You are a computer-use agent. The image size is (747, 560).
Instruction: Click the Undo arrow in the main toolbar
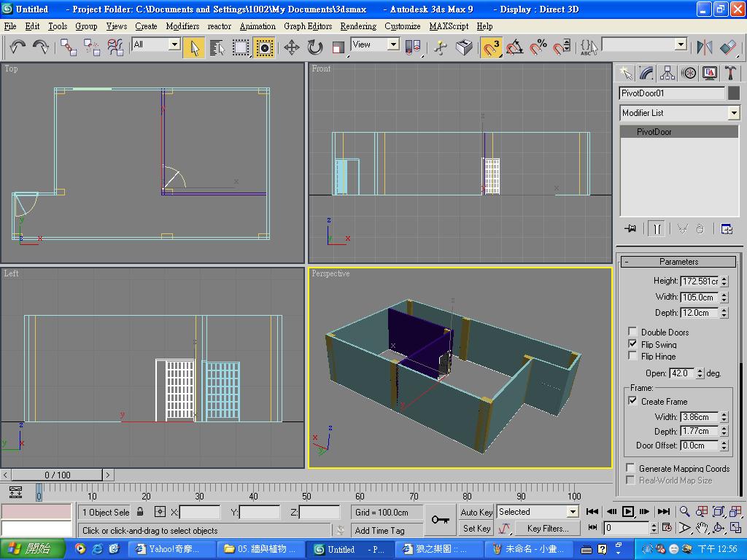click(x=18, y=47)
